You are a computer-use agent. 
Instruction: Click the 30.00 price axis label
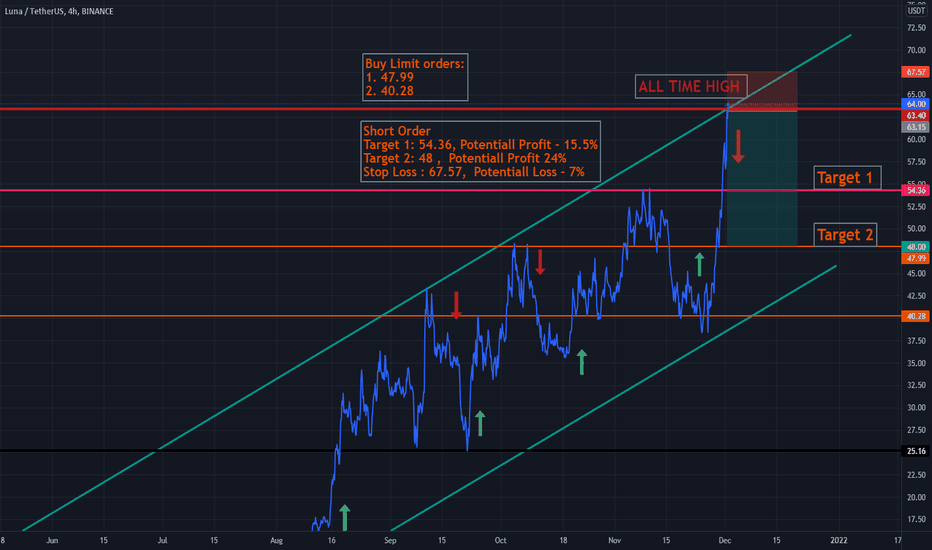click(x=916, y=408)
